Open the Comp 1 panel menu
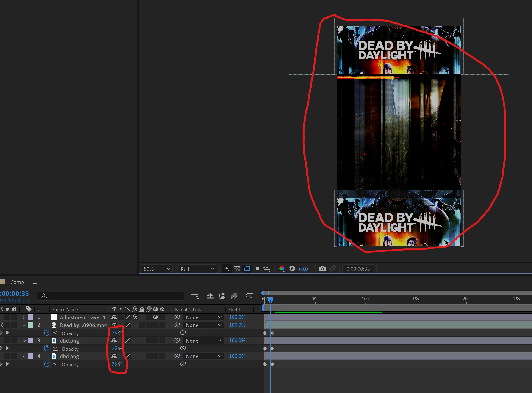The height and width of the screenshot is (393, 532). [x=35, y=282]
